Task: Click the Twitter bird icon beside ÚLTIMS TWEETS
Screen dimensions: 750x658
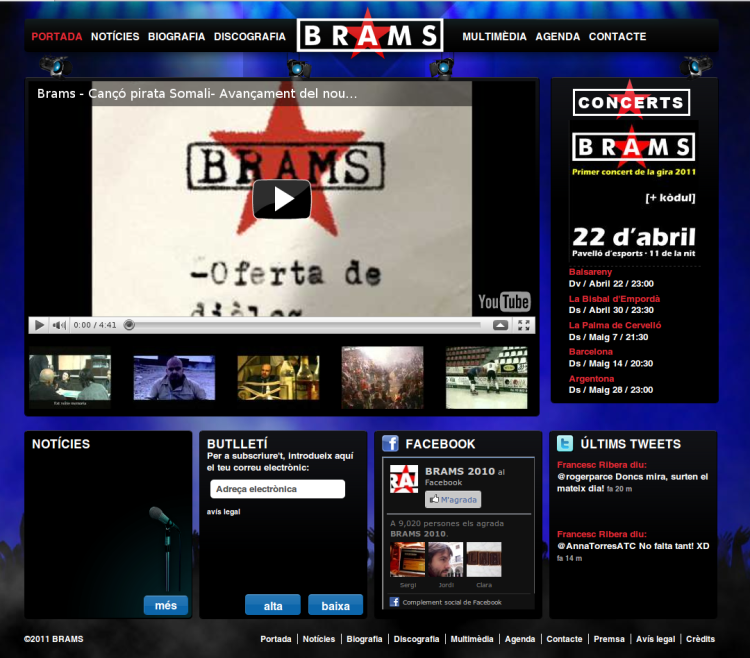Action: coord(565,443)
